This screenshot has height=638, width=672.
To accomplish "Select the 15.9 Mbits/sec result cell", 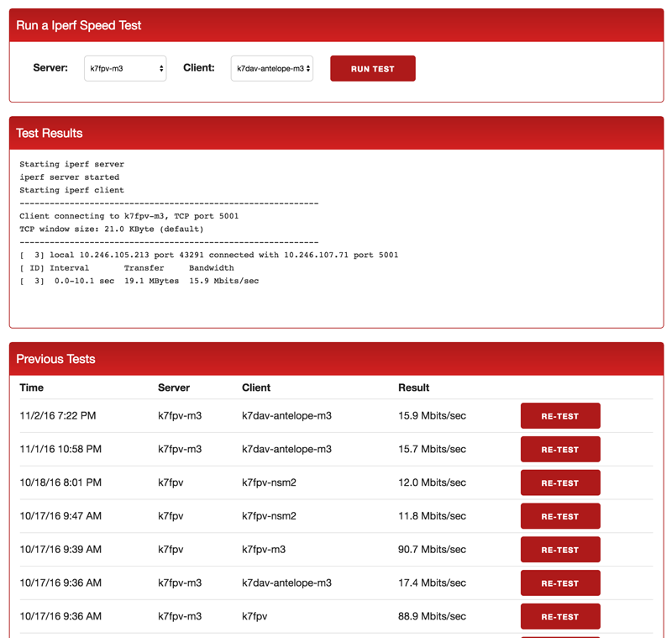I will tap(432, 415).
